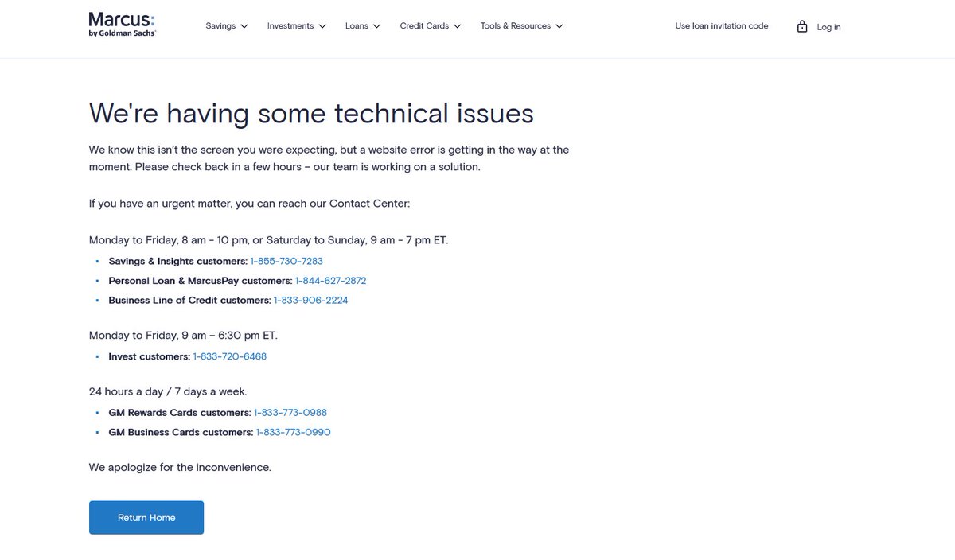This screenshot has width=955, height=560.
Task: Expand the Credit Cards chevron arrow
Action: [458, 26]
